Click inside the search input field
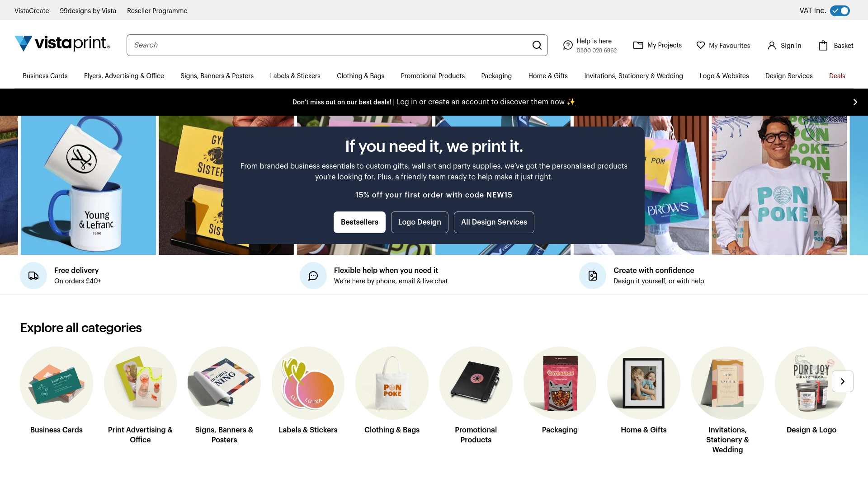Screen dimensions: 868x488 [x=316, y=45]
